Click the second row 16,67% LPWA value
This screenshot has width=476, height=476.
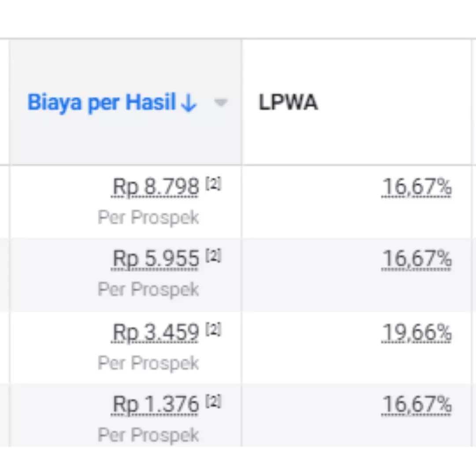tap(416, 259)
